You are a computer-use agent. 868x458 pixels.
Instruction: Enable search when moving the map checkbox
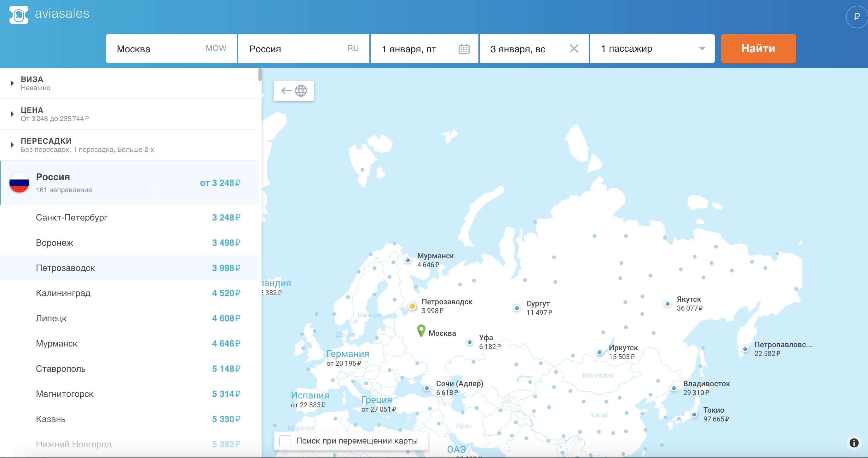(285, 441)
